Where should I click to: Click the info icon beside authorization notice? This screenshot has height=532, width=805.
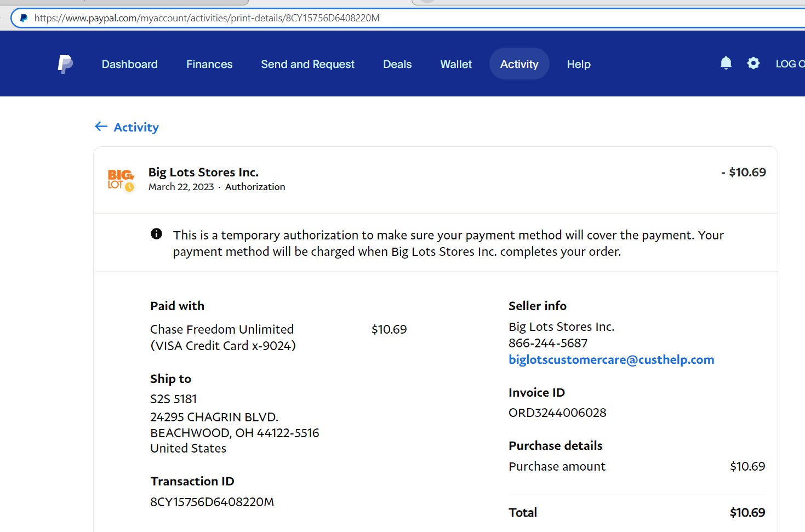click(x=156, y=234)
